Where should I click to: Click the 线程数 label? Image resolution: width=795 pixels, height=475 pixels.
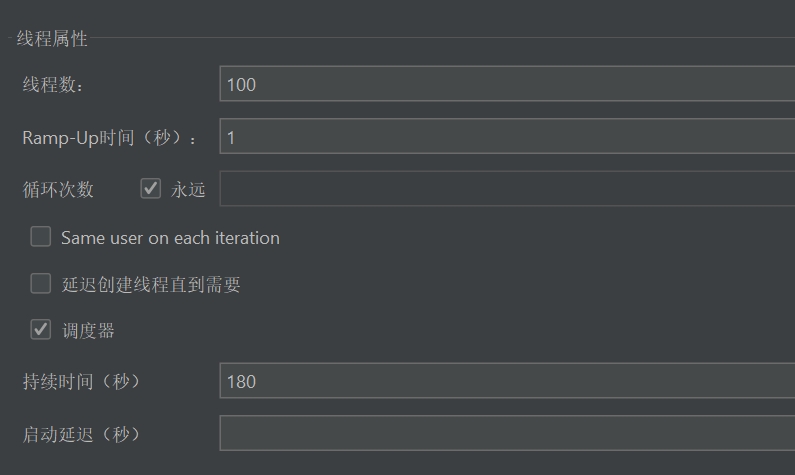click(53, 84)
